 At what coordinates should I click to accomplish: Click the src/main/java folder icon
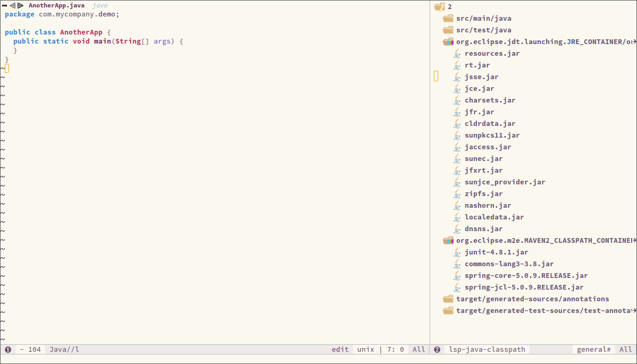(448, 18)
